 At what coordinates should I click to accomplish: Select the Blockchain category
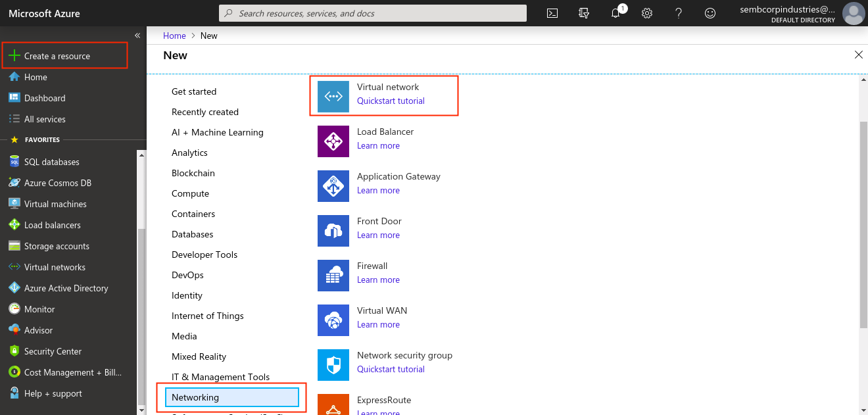193,173
